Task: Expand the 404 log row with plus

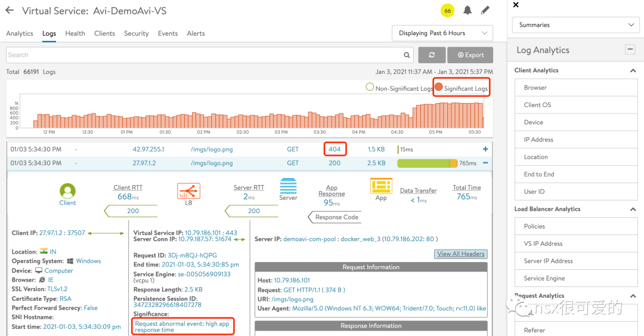Action: (x=485, y=149)
